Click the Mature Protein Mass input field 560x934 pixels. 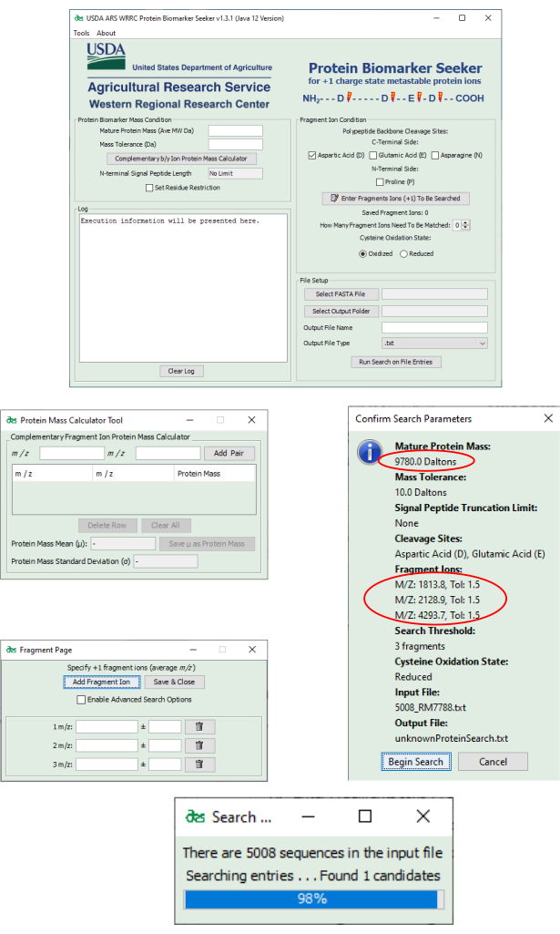click(235, 131)
